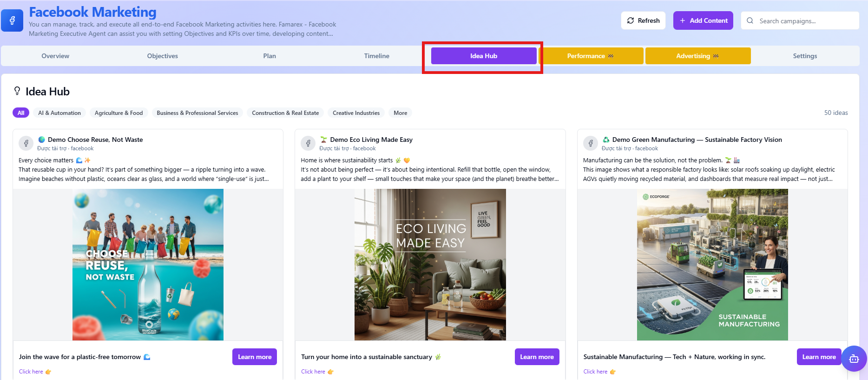This screenshot has height=380, width=868.
Task: Open the chatbot assistant floating icon
Action: [x=854, y=358]
